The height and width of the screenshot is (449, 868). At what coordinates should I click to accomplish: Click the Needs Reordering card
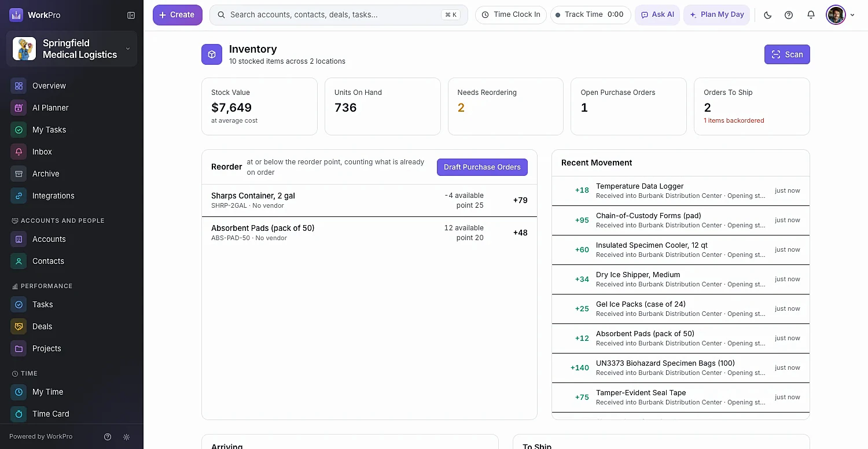(x=506, y=106)
